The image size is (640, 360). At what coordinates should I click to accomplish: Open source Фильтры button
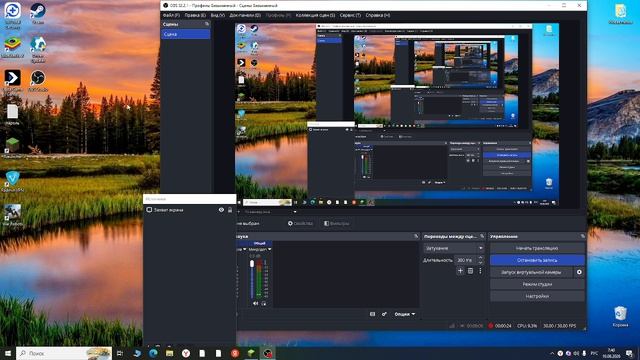(337, 223)
